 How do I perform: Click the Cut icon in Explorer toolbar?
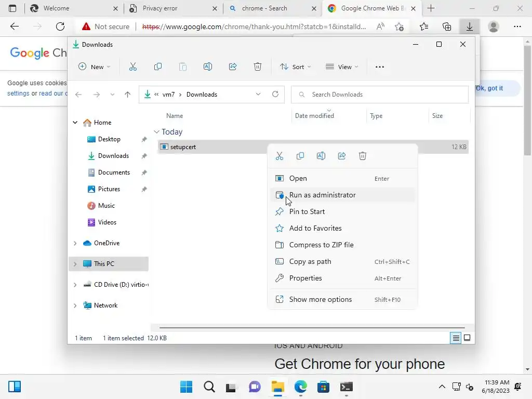click(x=132, y=67)
